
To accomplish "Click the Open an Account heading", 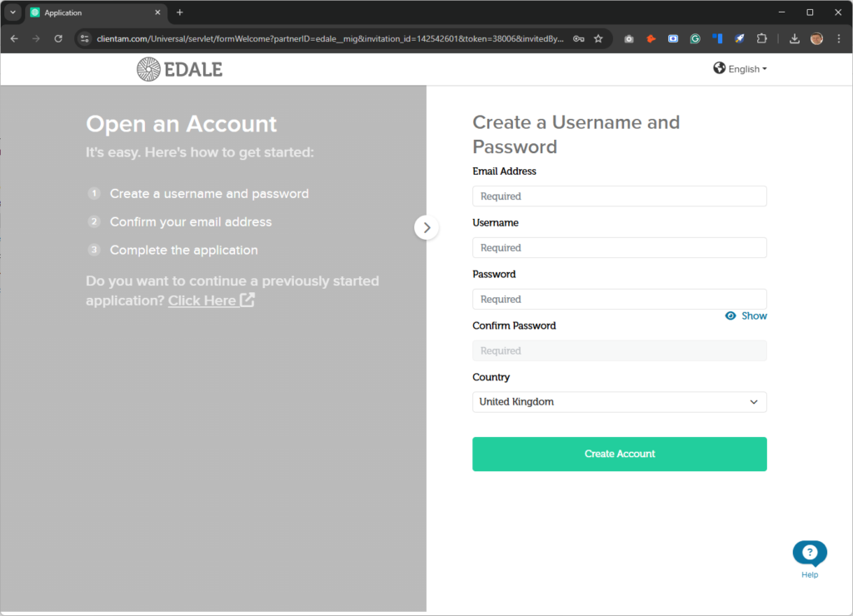I will tap(181, 124).
